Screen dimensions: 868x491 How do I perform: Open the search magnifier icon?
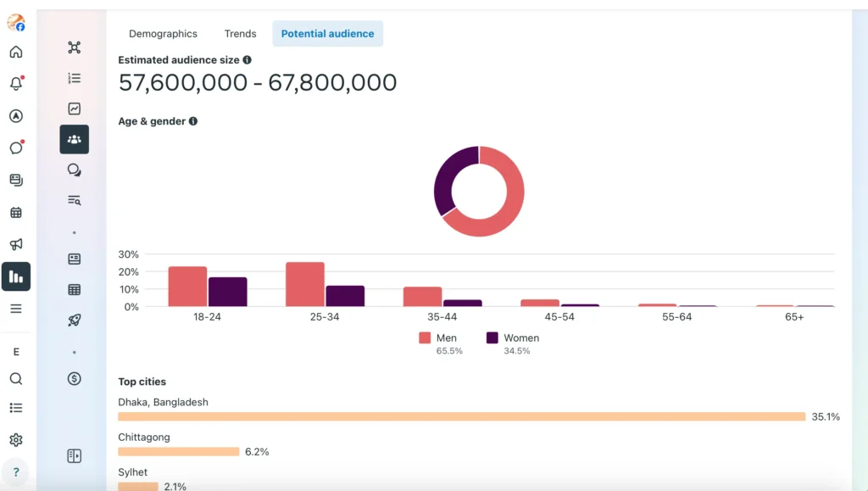coord(16,379)
